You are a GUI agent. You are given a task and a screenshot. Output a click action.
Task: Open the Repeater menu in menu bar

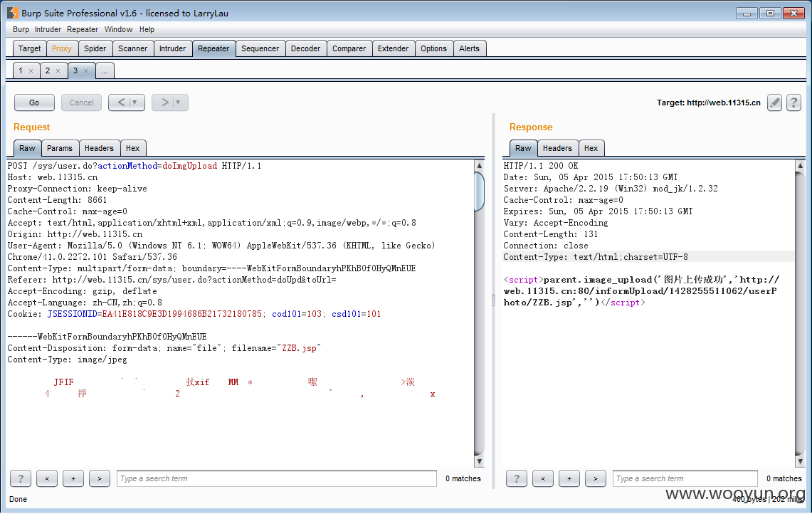[83, 29]
